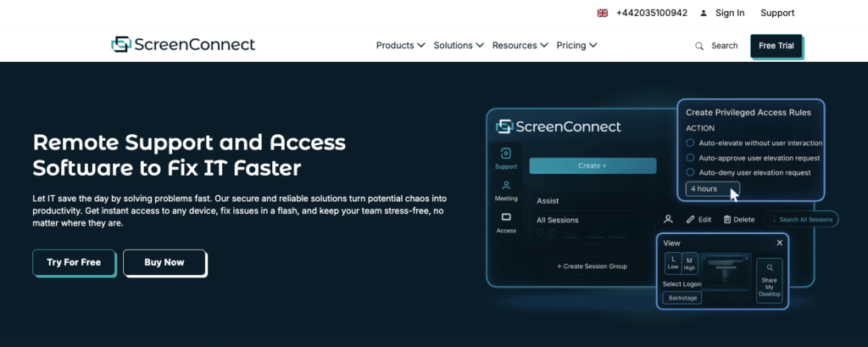Select the Access icon in illustration sidebar
The image size is (868, 347).
[x=506, y=217]
